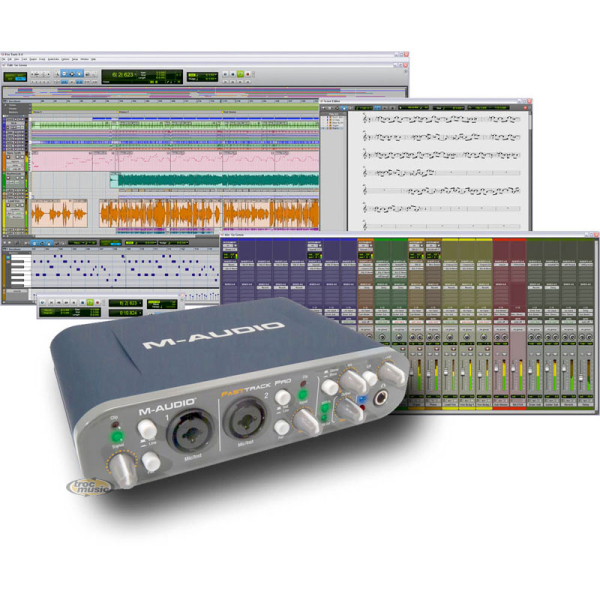Image resolution: width=600 pixels, height=600 pixels.
Task: Click the blue highlighted tool in Score Editor toolbar
Action: pos(344,108)
